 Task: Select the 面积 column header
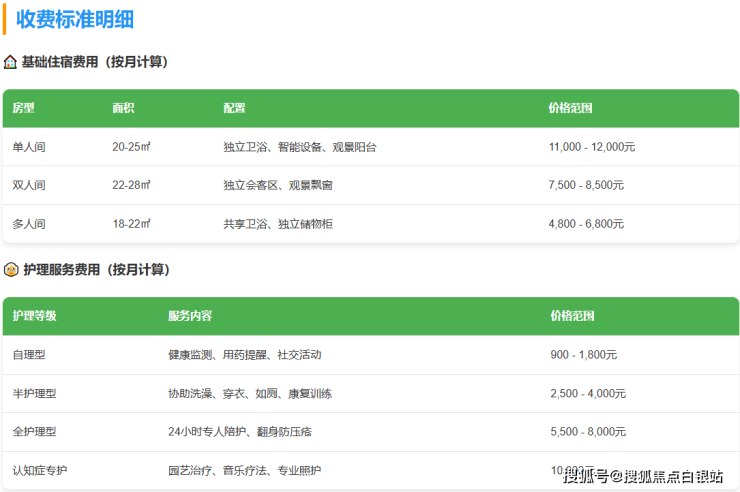[x=124, y=108]
